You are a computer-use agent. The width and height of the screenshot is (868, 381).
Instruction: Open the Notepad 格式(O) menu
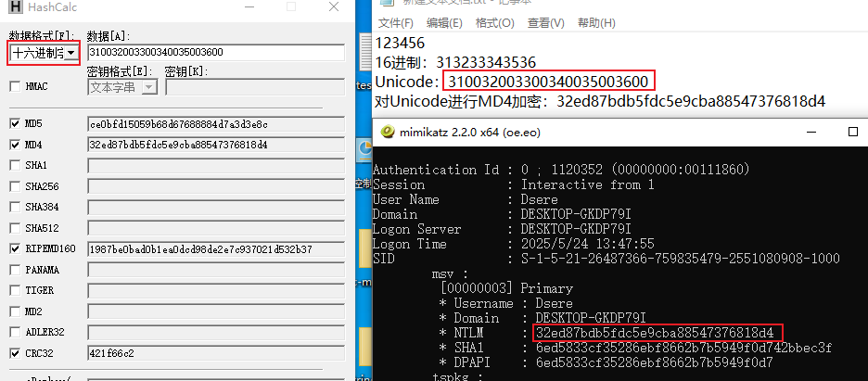(x=495, y=22)
